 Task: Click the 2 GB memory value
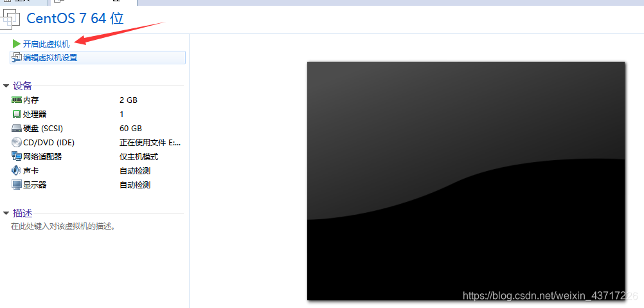click(129, 100)
